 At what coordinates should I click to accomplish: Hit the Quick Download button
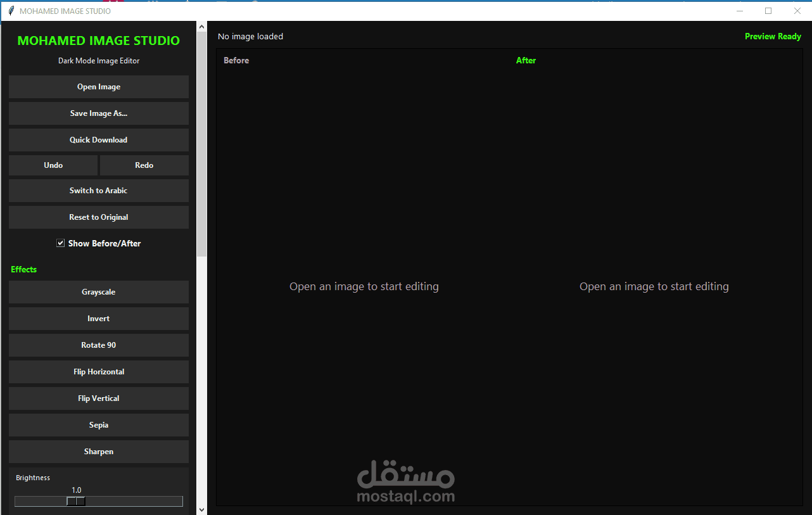[x=99, y=140]
